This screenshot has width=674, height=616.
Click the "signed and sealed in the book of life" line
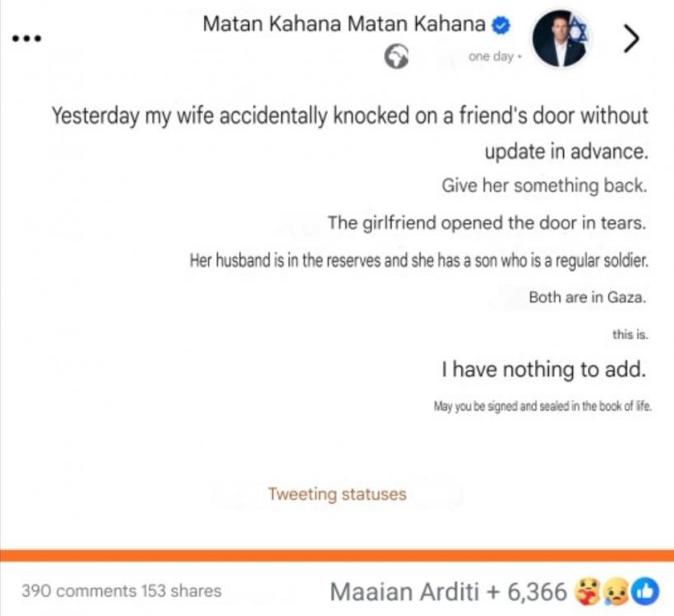[542, 407]
